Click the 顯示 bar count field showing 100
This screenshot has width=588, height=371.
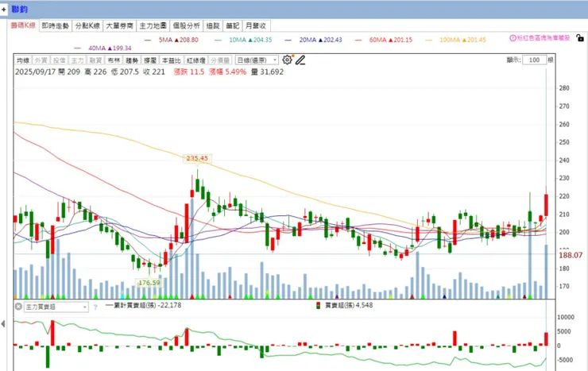point(534,60)
